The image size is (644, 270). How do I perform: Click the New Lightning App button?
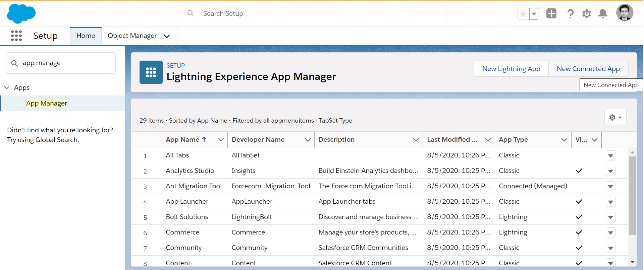point(511,69)
